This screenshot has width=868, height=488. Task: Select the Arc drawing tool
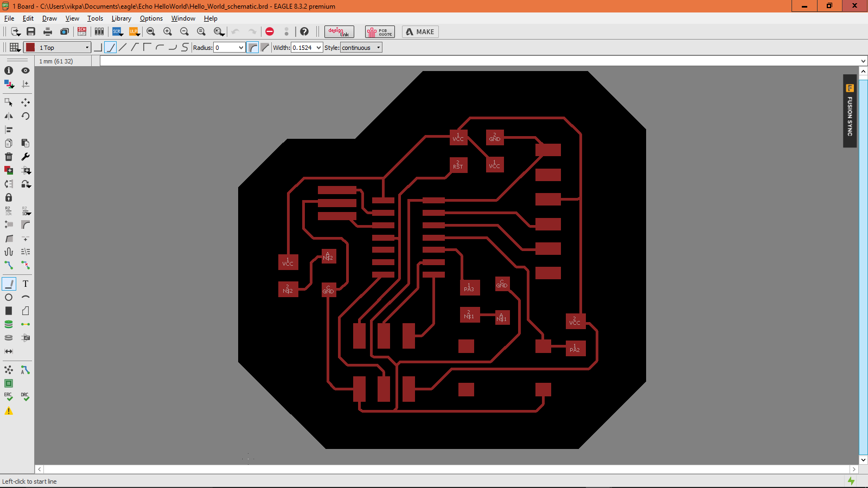[x=25, y=297]
